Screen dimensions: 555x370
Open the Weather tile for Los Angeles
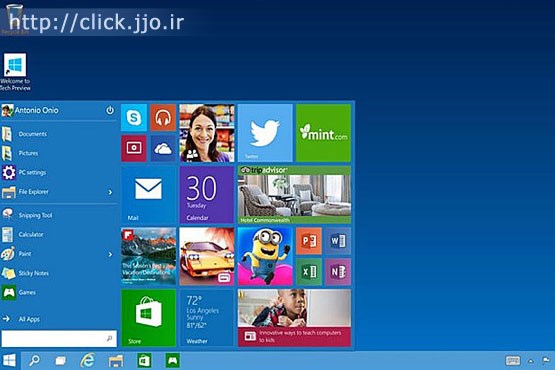click(207, 318)
